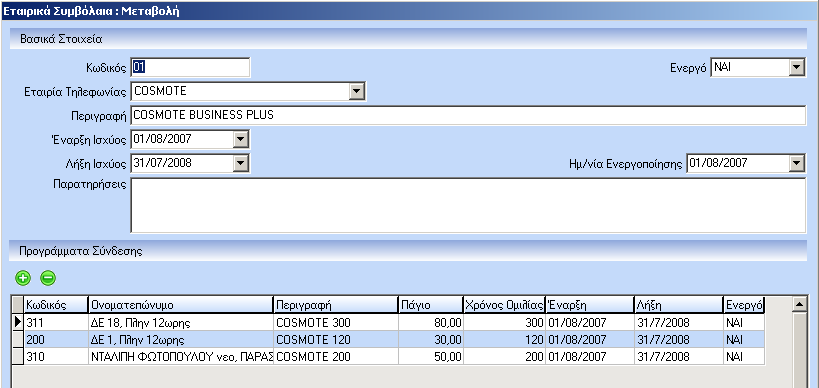Expand the Εταιρία Τηλεφωνίας COSMOTE combo box
The width and height of the screenshot is (819, 388).
point(357,91)
